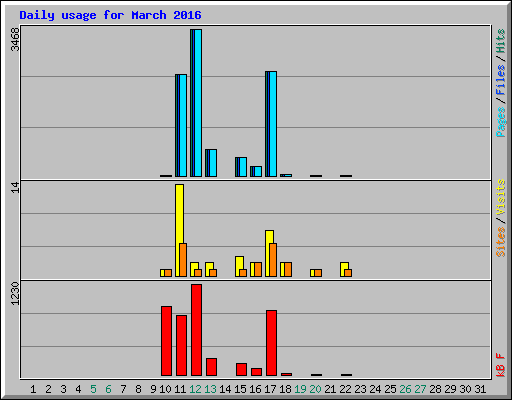Click the green "Hits" legend text
Viewport: 512px width, 400px height.
click(x=501, y=41)
